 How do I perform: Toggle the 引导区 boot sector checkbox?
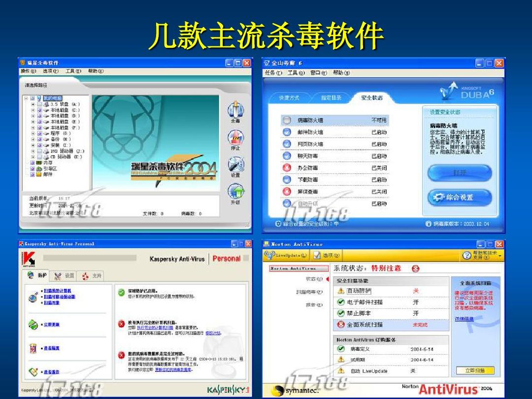click(33, 168)
